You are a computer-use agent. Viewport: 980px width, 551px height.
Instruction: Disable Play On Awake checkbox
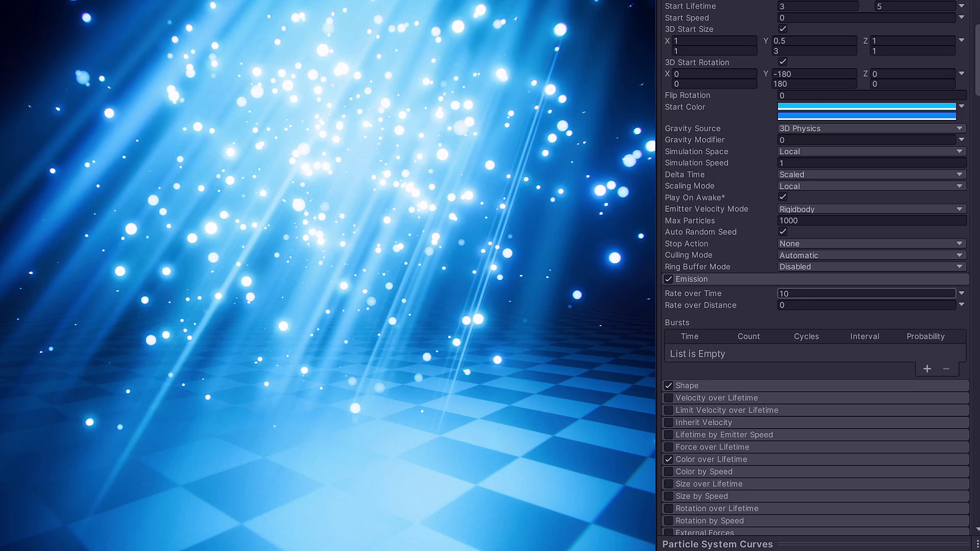click(x=782, y=197)
